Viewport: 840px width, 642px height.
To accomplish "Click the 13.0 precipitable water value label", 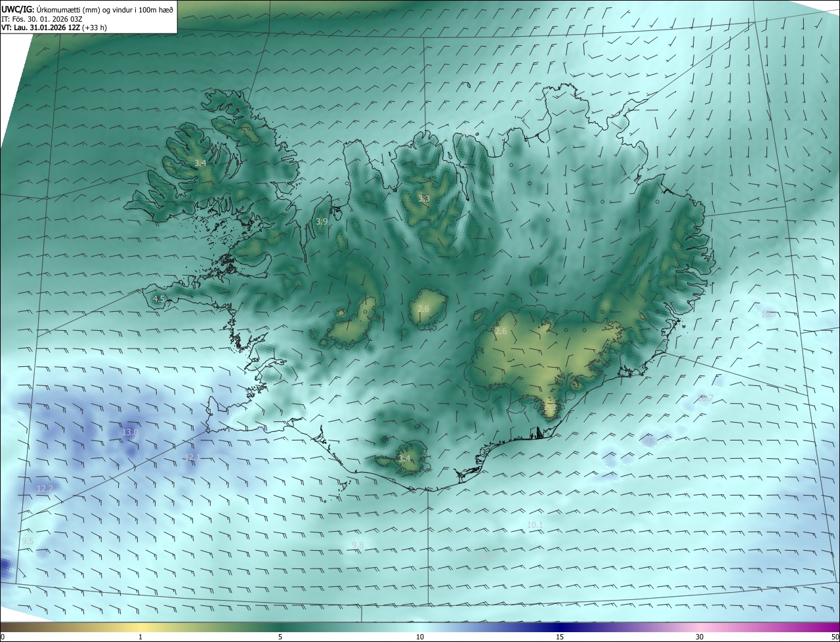I will pos(130,432).
